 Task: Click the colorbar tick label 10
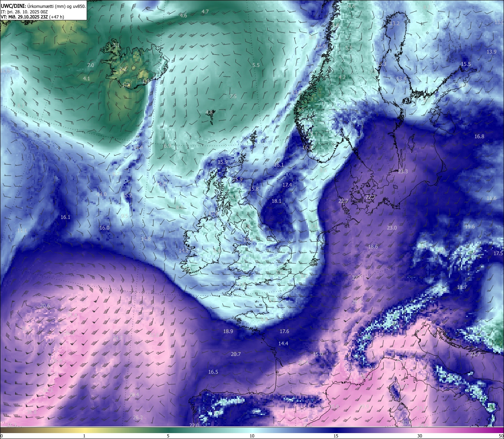252,436
